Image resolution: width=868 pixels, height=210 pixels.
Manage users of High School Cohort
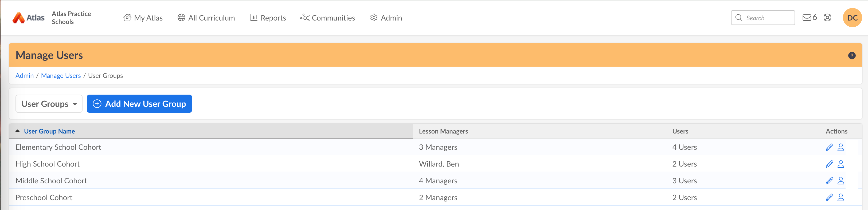[x=841, y=164]
